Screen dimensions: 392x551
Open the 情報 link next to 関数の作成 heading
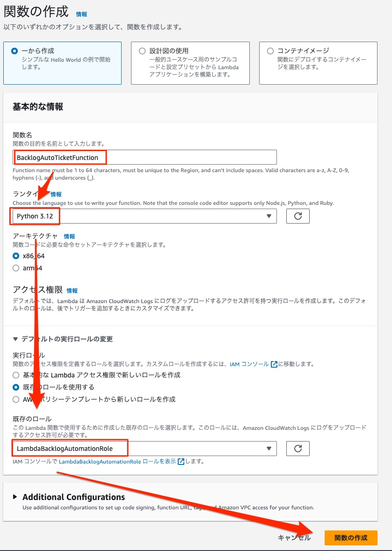pos(81,14)
